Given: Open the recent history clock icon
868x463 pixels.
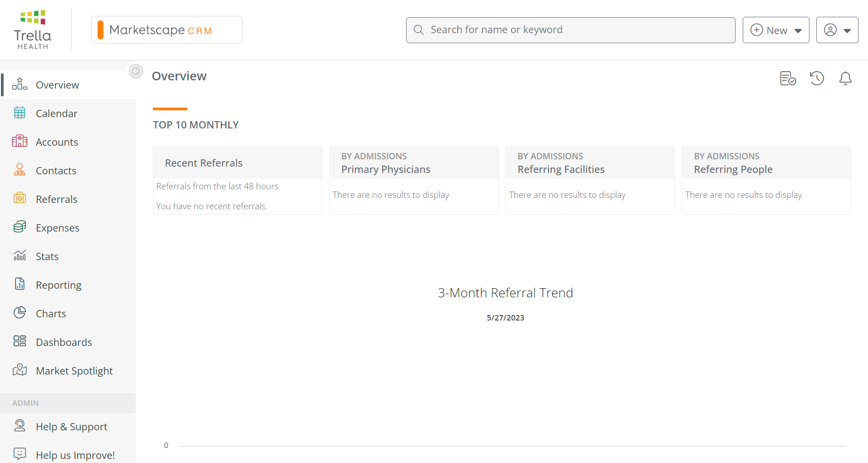Looking at the screenshot, I should 816,79.
